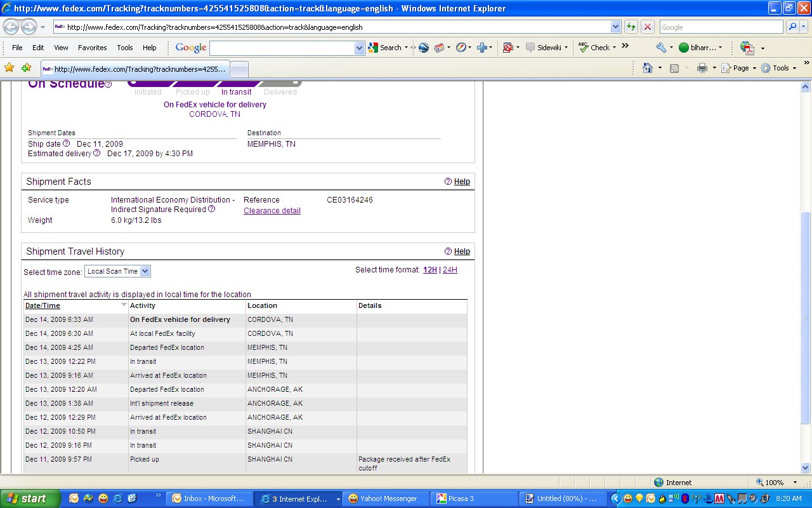Open the Help menu in menu bar
This screenshot has height=508, width=812.
[x=149, y=48]
